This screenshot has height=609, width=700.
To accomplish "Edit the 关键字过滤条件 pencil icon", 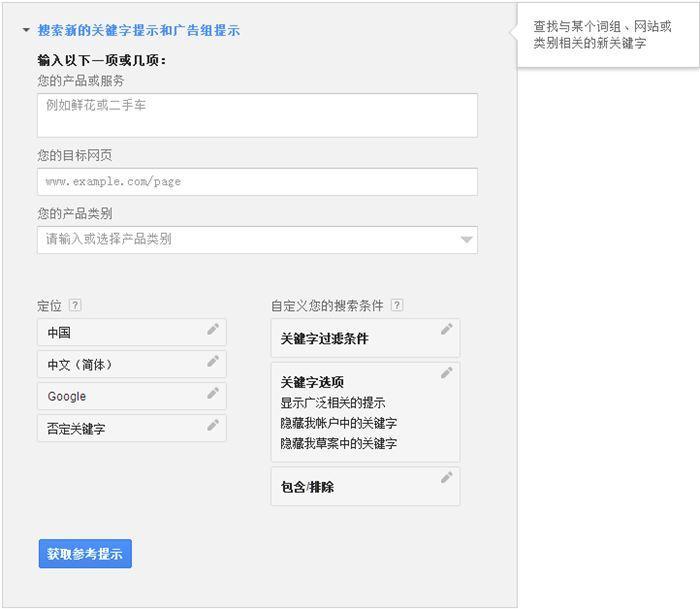I will pos(446,329).
